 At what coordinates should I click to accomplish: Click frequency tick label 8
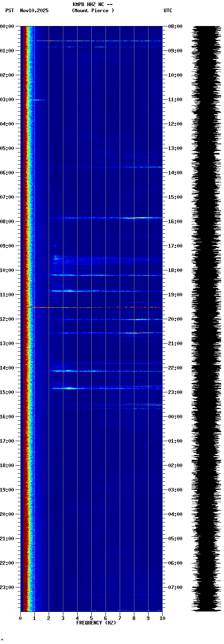pos(134,618)
